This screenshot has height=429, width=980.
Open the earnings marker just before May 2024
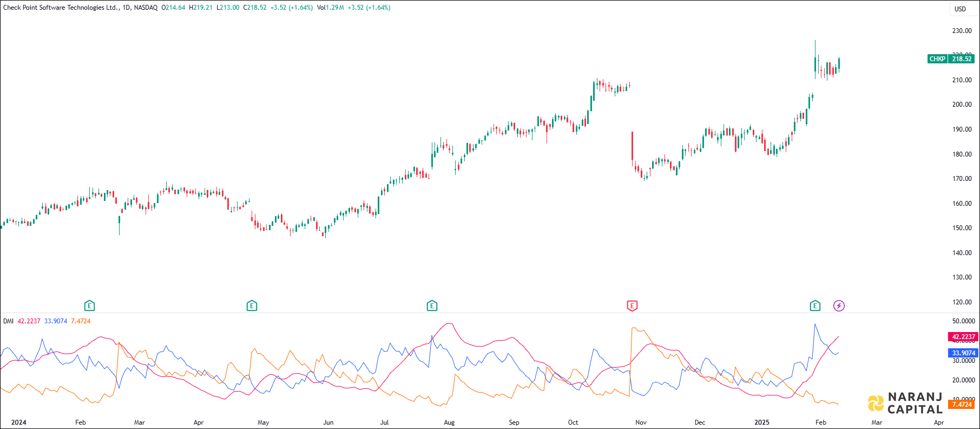pos(252,306)
